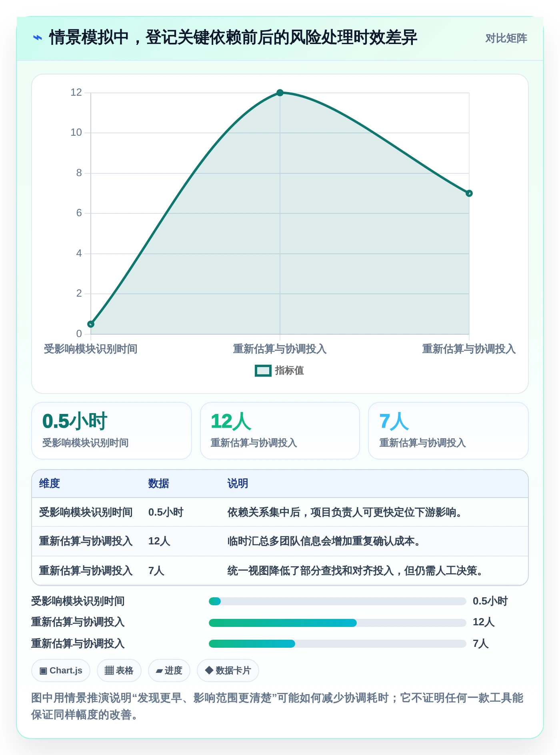Click the progress bar ending in 0.5小时

[337, 601]
